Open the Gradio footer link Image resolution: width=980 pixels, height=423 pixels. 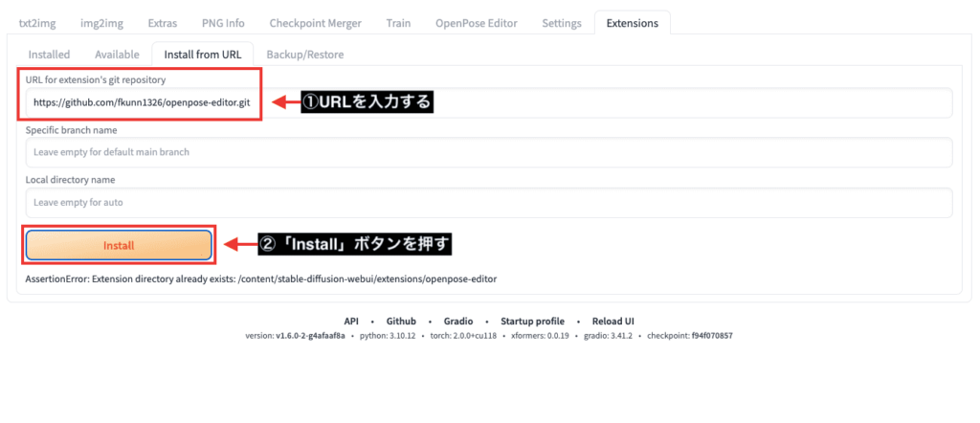[x=458, y=322]
